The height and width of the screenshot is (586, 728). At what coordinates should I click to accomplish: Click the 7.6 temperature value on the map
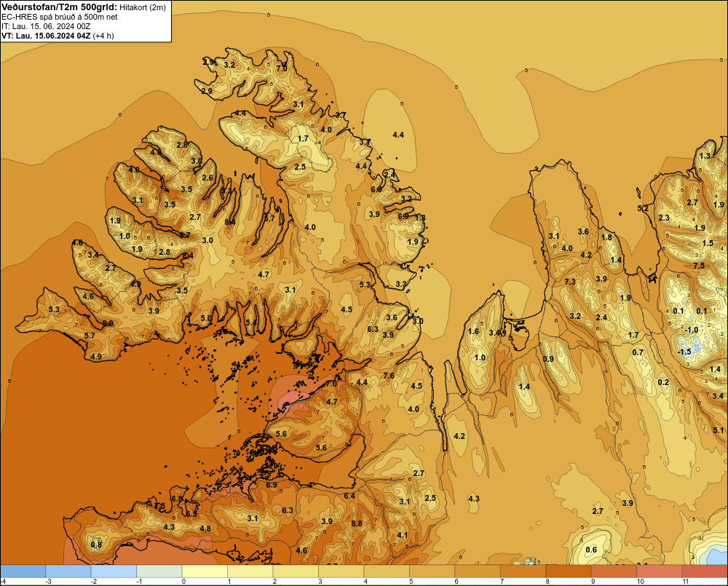[389, 376]
